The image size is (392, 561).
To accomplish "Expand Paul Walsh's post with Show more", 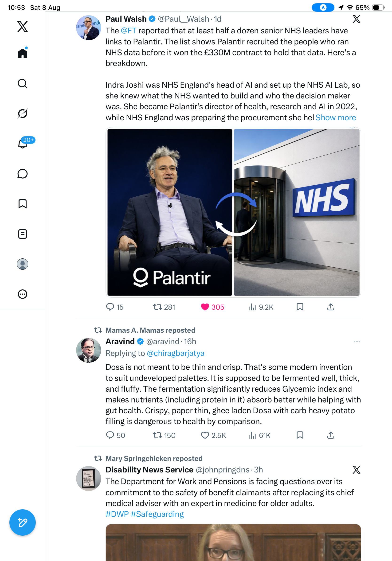I will pos(336,117).
